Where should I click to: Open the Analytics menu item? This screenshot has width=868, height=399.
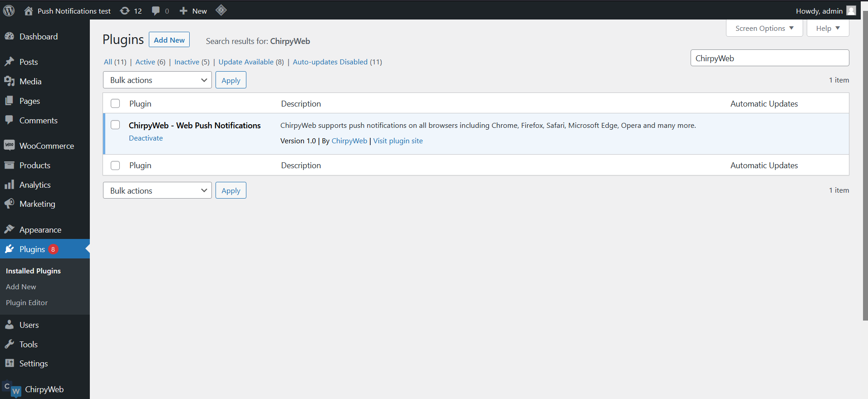click(35, 185)
